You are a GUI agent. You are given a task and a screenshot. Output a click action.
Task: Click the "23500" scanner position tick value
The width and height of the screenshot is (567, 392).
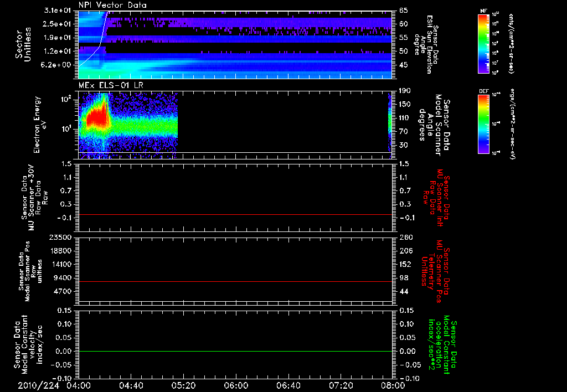(x=61, y=238)
